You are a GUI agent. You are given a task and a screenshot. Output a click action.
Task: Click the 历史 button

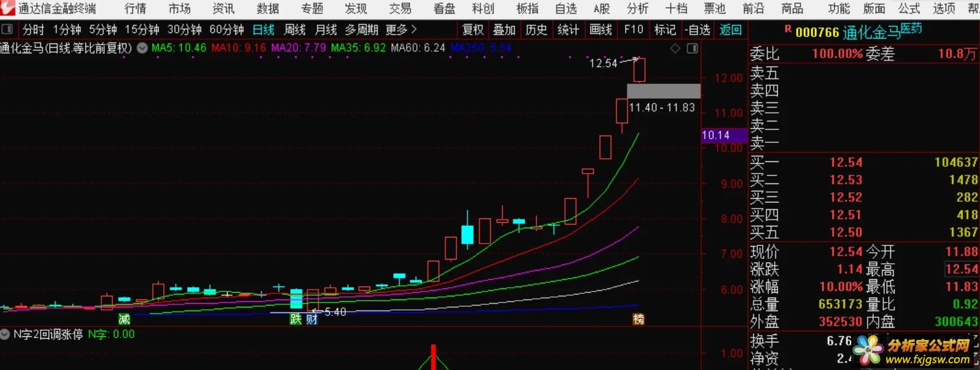pos(537,29)
